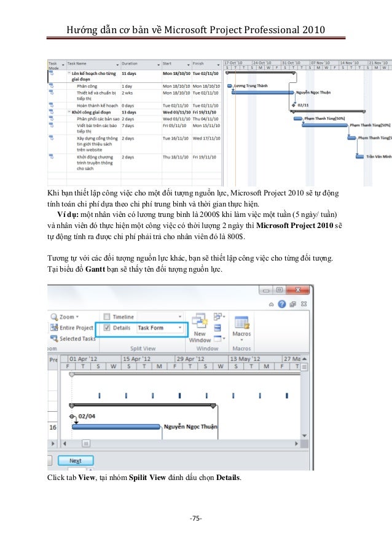Viewport: 392px width, 555px height.
Task: Open the Macros dropdown arrow
Action: click(241, 340)
